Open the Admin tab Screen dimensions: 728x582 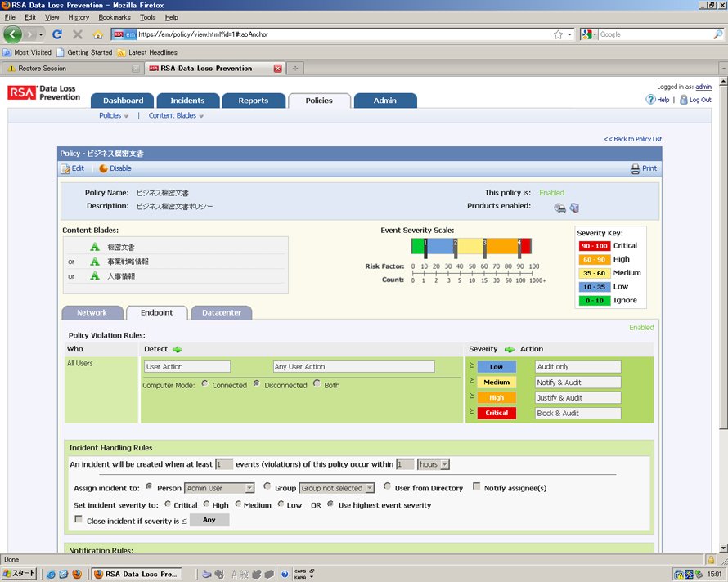[385, 101]
